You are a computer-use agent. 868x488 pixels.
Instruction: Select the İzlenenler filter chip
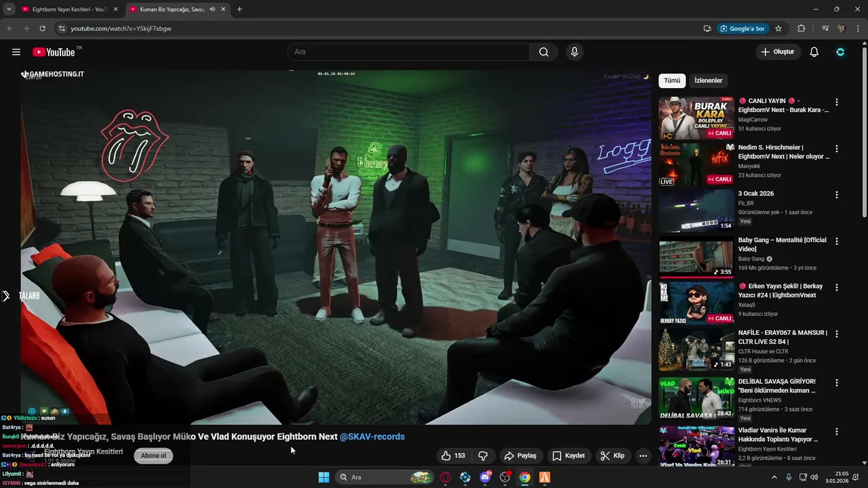709,81
